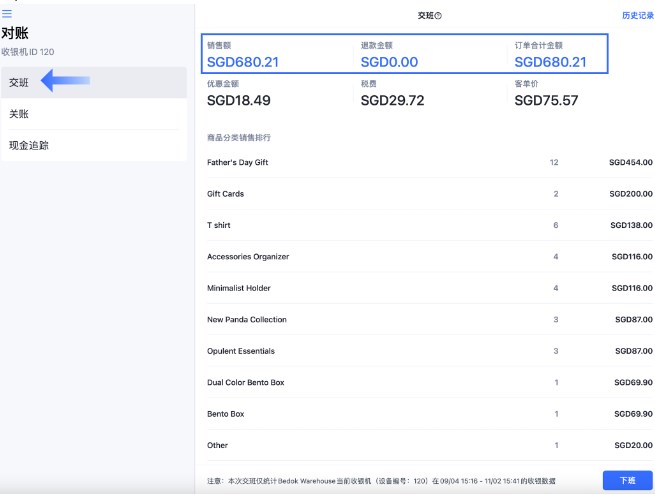Click the 订单合计金额 amount
Viewport: 655px width, 495px height.
(550, 62)
